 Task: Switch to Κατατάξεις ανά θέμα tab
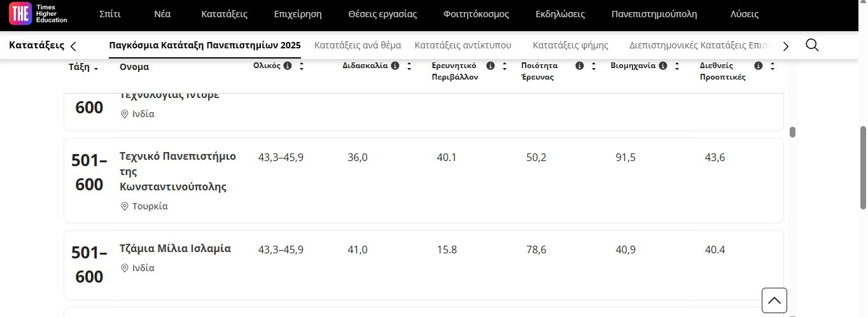358,45
